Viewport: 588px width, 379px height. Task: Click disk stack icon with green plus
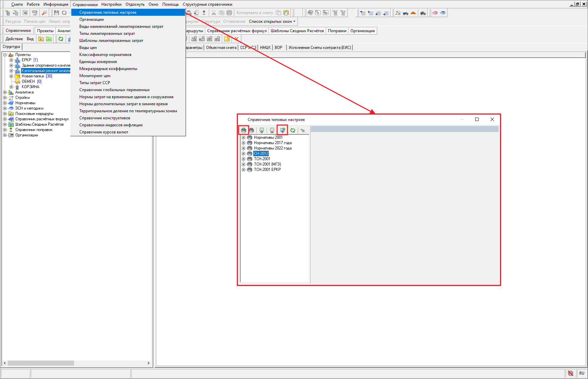coord(244,130)
